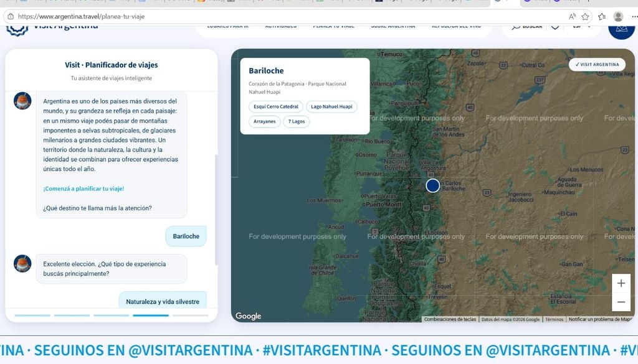Click the El Bolsón map label

point(436,233)
